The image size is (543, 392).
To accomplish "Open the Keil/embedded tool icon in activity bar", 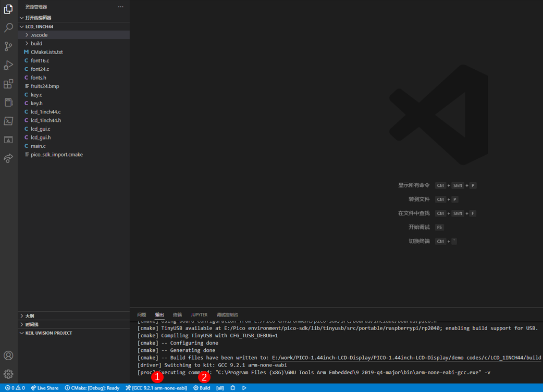I will 8,103.
